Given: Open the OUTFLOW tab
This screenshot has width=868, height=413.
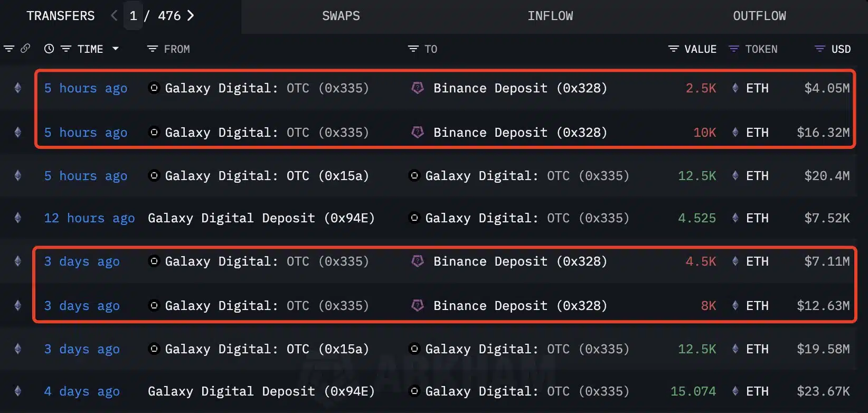Looking at the screenshot, I should [x=759, y=16].
